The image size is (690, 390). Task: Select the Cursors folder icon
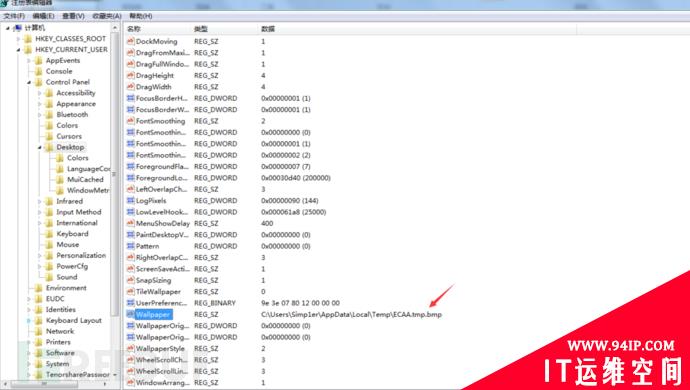tap(49, 136)
